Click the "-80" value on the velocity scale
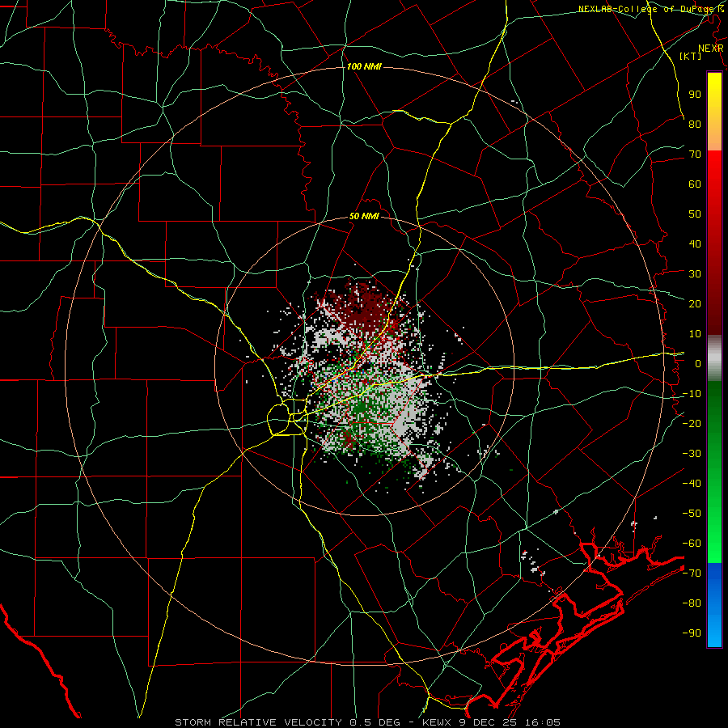Image resolution: width=728 pixels, height=728 pixels. click(692, 603)
